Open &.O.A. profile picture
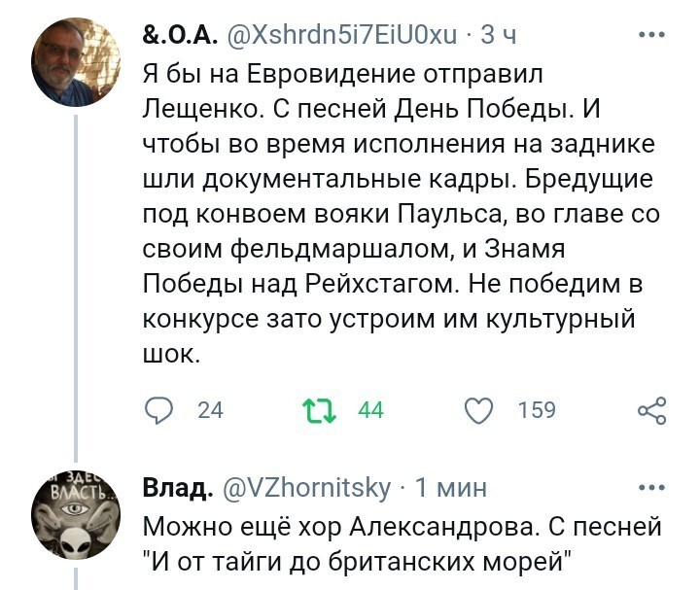The width and height of the screenshot is (700, 590). click(76, 62)
